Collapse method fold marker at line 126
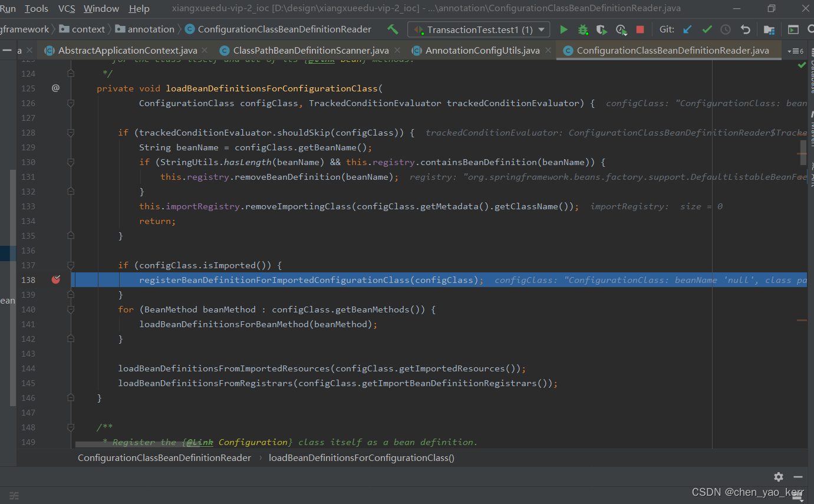 pyautogui.click(x=71, y=103)
